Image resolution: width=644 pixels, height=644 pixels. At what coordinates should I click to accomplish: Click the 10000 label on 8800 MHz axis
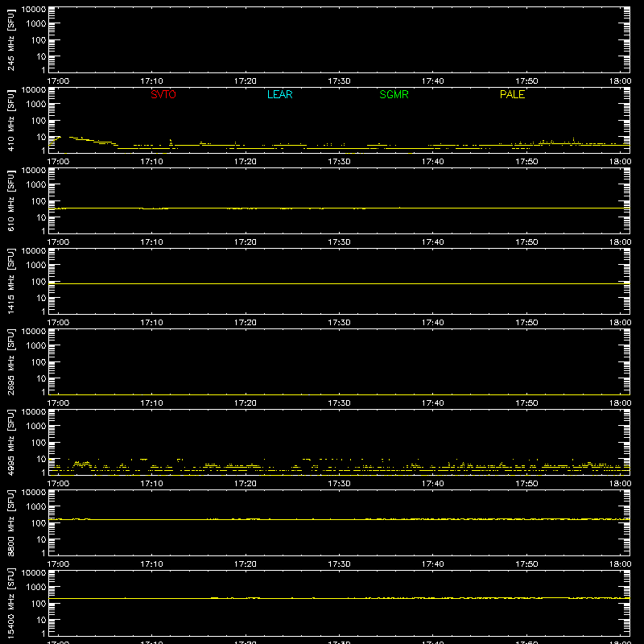pos(34,493)
